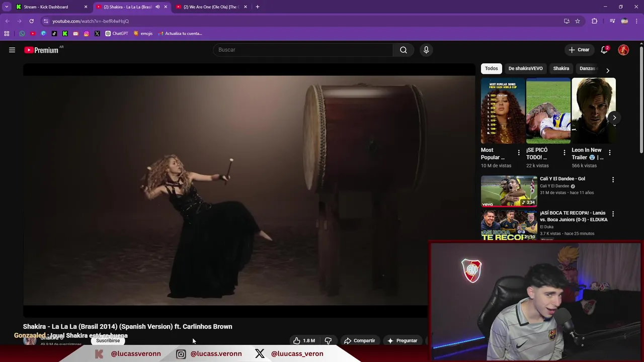The height and width of the screenshot is (362, 644).
Task: Bookmark this page with the star icon
Action: pos(578,21)
